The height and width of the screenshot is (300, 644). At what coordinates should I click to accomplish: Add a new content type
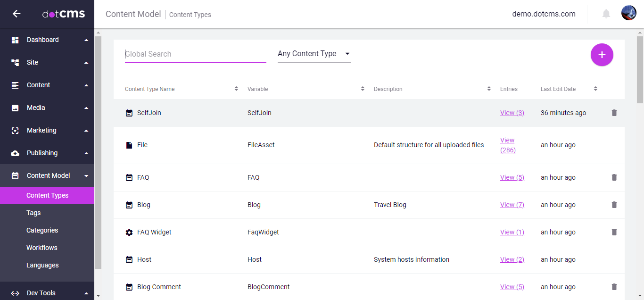602,55
